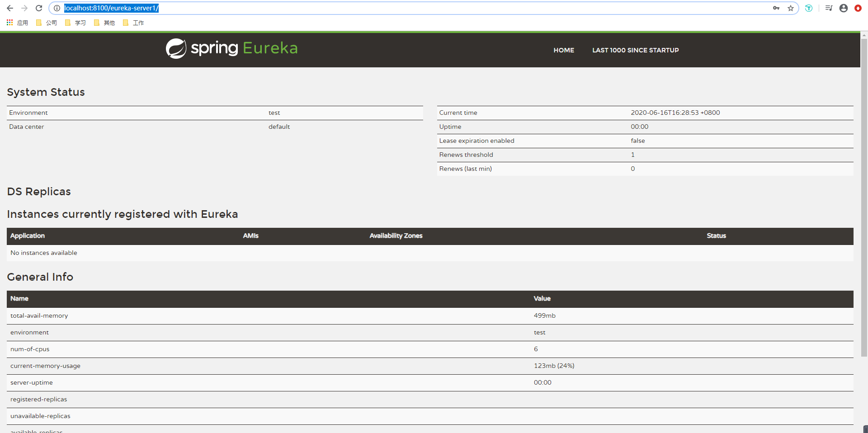
Task: Select the Current time value 2020-06-16T16:28:53
Action: tap(675, 113)
